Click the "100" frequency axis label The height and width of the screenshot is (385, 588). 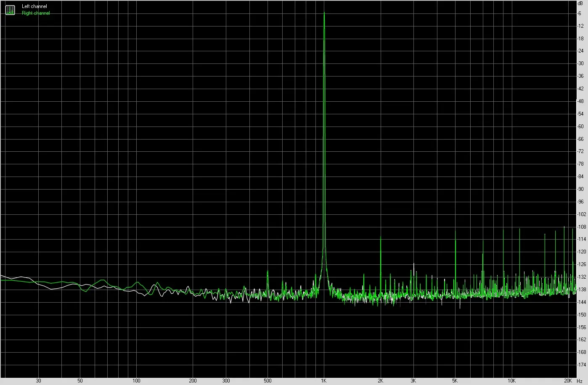click(136, 381)
